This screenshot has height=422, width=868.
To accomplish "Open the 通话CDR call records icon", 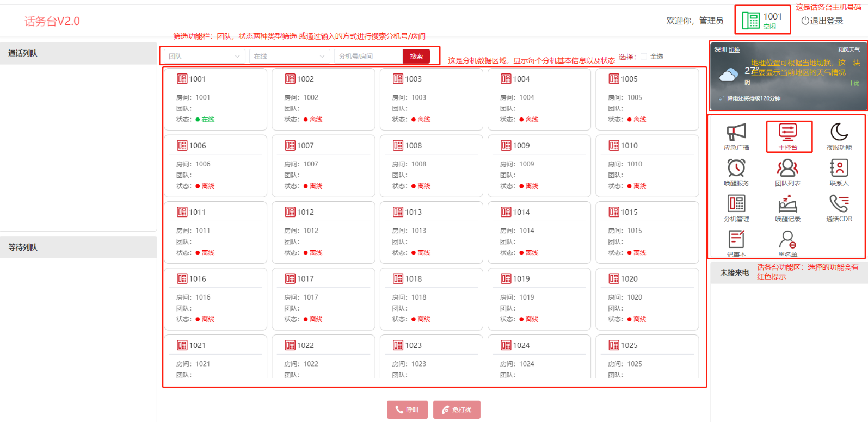I will [x=839, y=208].
